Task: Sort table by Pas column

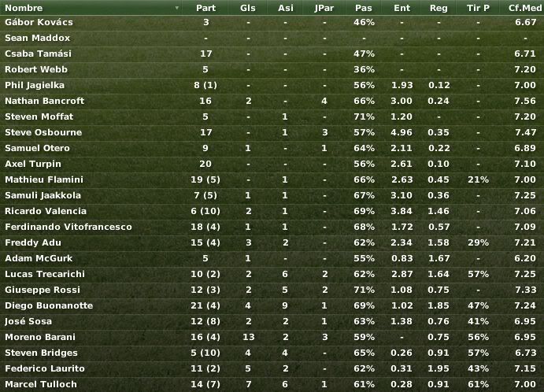Action: [x=363, y=8]
